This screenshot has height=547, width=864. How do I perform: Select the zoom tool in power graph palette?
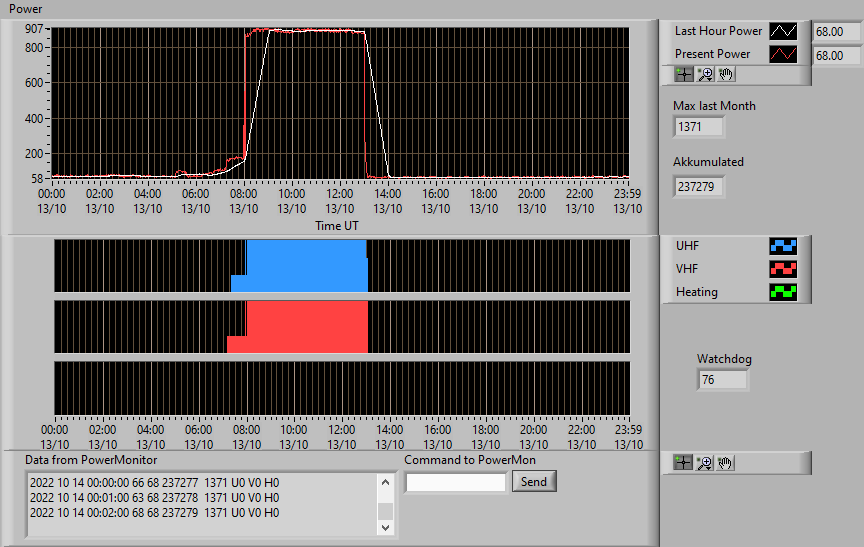[705, 74]
